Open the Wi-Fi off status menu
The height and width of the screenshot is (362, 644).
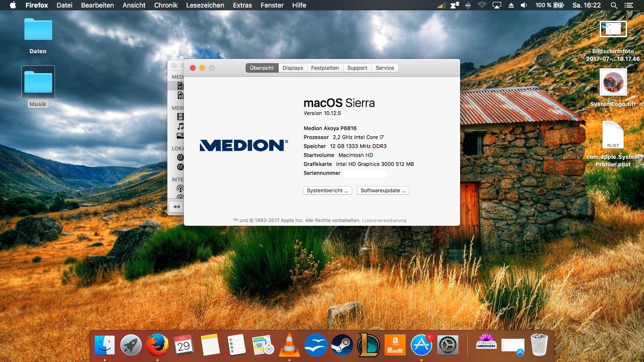coord(482,5)
